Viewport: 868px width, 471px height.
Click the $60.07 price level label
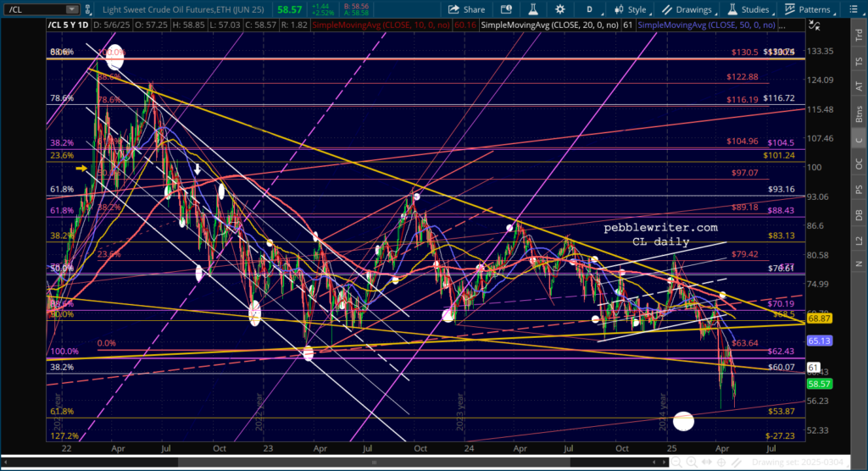pyautogui.click(x=781, y=367)
